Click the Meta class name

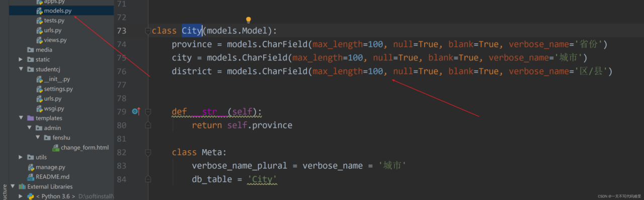point(212,152)
